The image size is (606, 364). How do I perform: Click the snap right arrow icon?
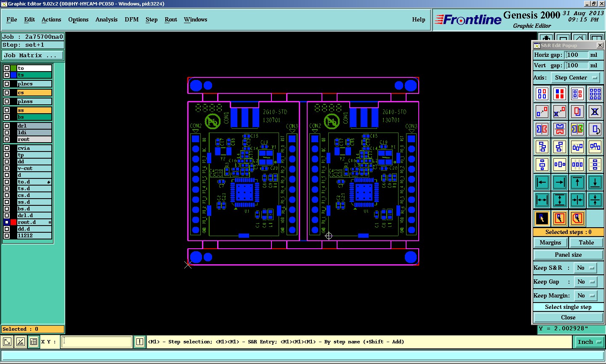click(x=560, y=182)
